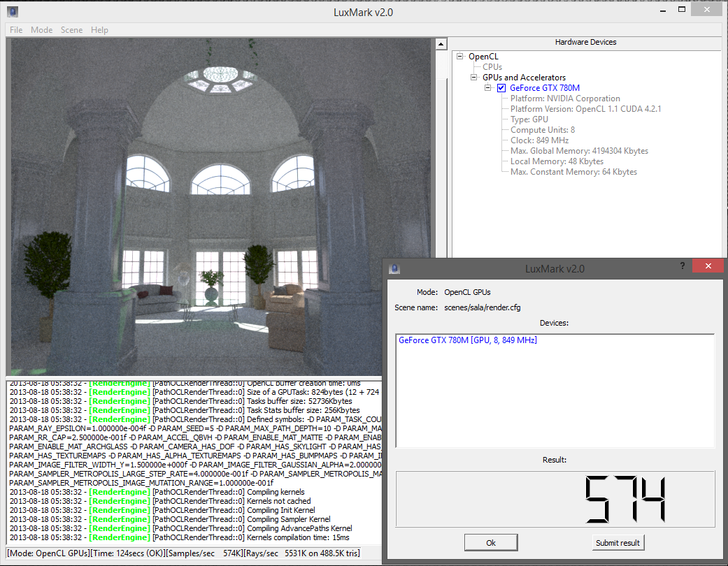
Task: Click the 'Local Memory: 48 Kbytes' row
Action: tap(557, 161)
